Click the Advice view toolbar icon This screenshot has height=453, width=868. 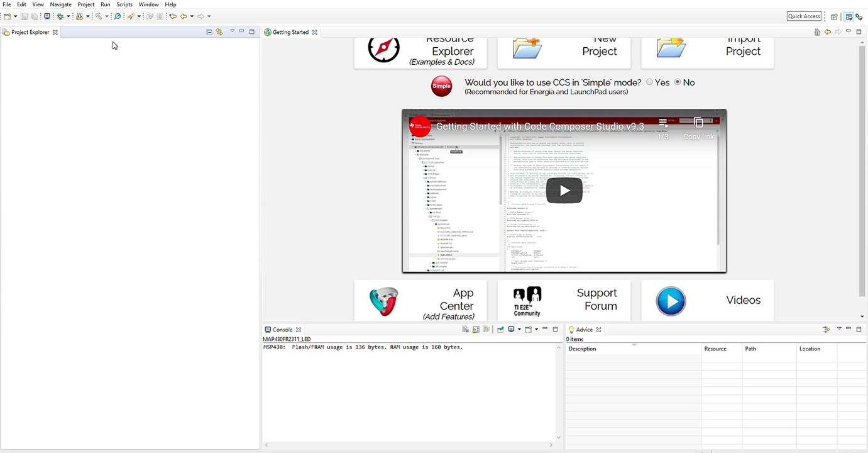coord(827,330)
